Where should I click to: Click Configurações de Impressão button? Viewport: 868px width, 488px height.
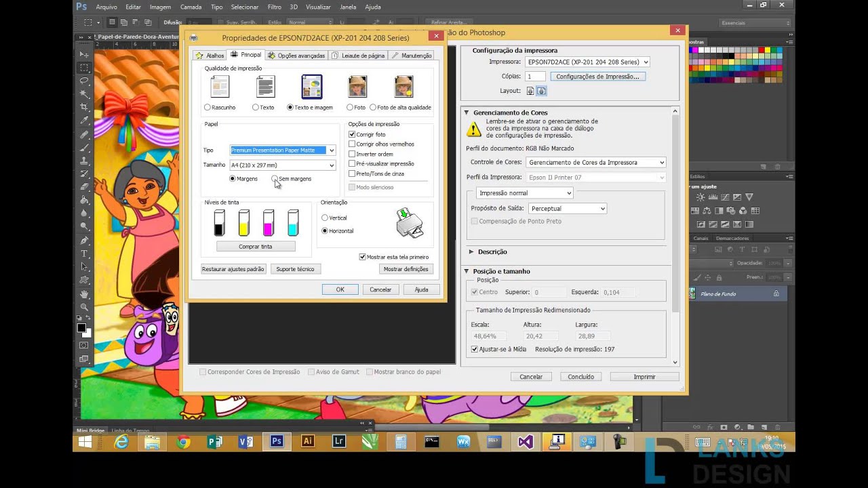coord(597,77)
